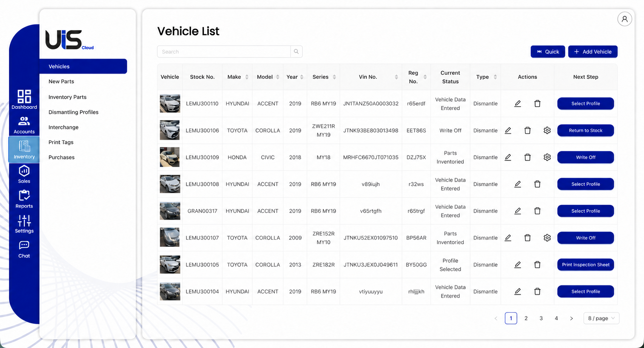Delete vehicle LEMU300105 with trash icon
644x348 pixels.
537,265
